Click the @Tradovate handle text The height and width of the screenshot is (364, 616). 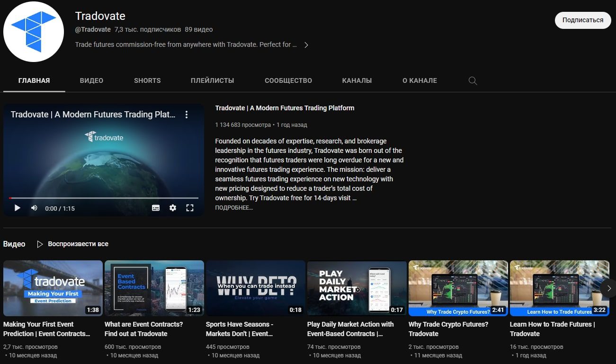(x=93, y=29)
